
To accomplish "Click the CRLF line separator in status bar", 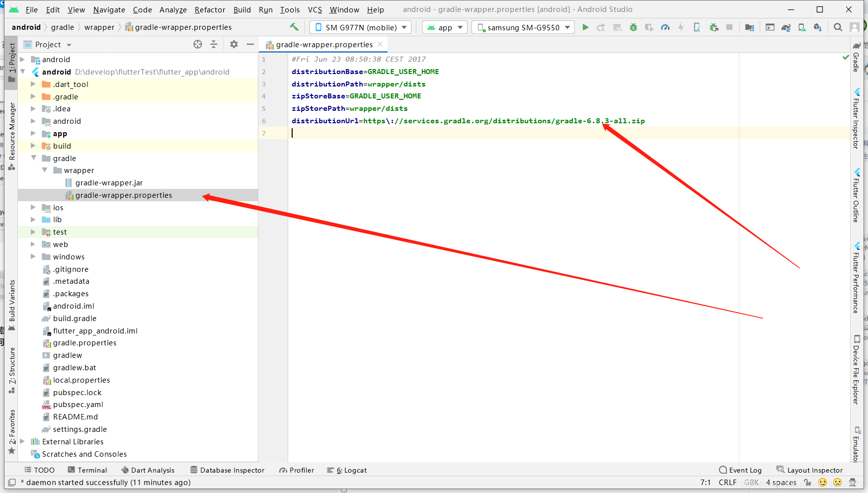I will tap(727, 482).
